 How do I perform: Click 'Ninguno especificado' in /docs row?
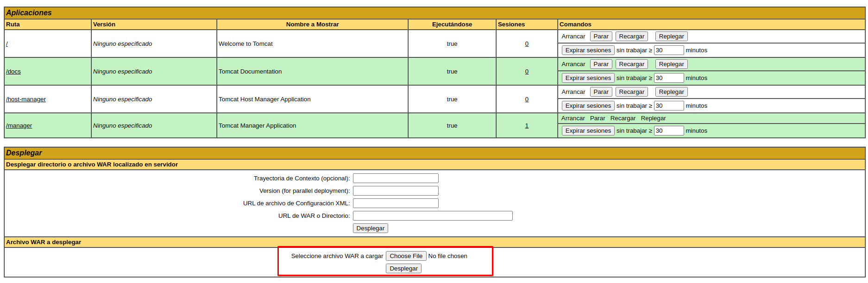[122, 72]
